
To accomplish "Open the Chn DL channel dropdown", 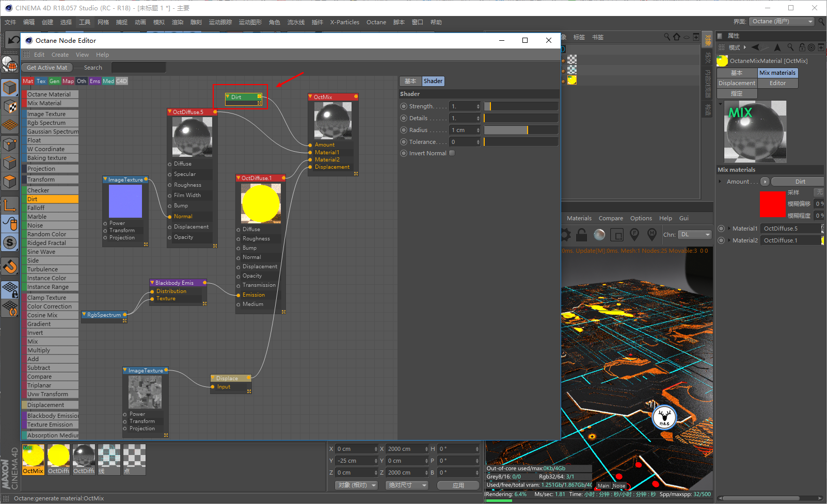I will point(694,235).
